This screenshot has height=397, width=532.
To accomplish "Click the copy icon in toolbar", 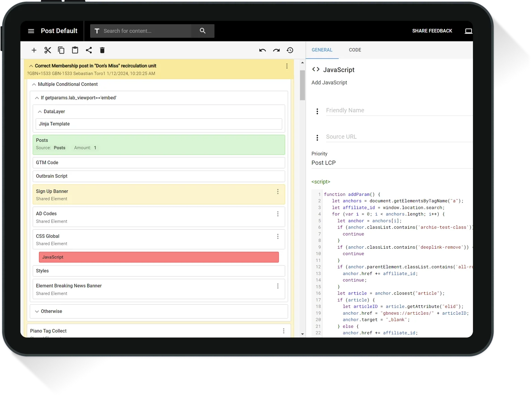I will coord(61,50).
